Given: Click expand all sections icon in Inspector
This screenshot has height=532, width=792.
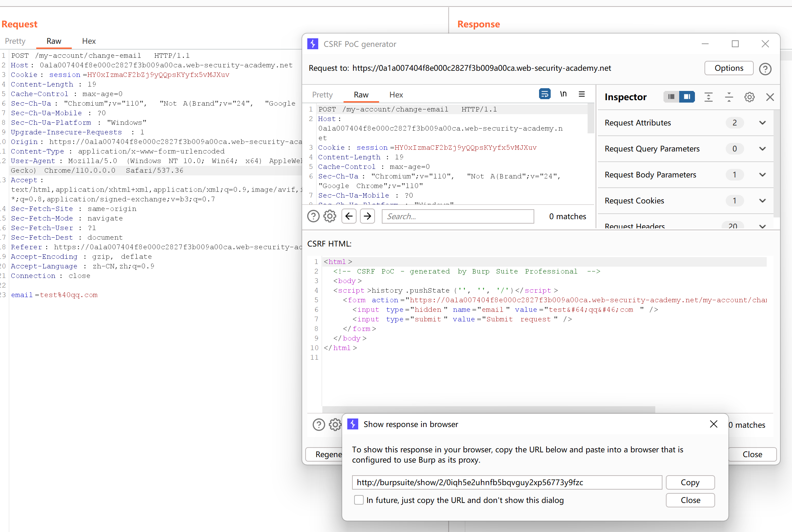Looking at the screenshot, I should click(708, 97).
